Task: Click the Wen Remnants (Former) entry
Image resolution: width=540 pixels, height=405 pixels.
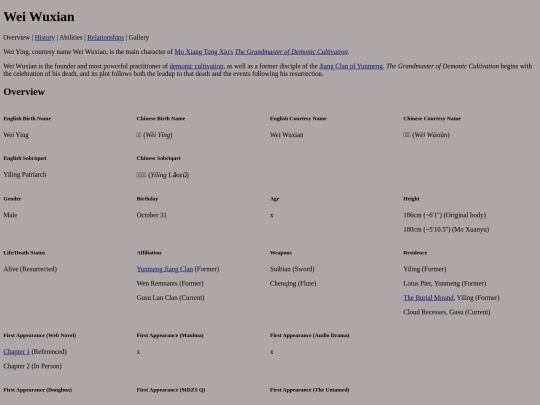Action: [x=170, y=283]
